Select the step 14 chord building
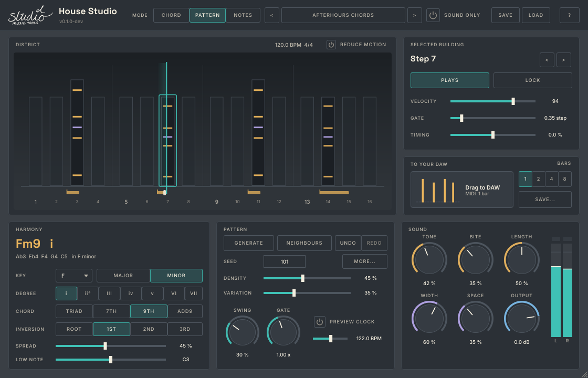The width and height of the screenshot is (588, 378). click(328, 141)
